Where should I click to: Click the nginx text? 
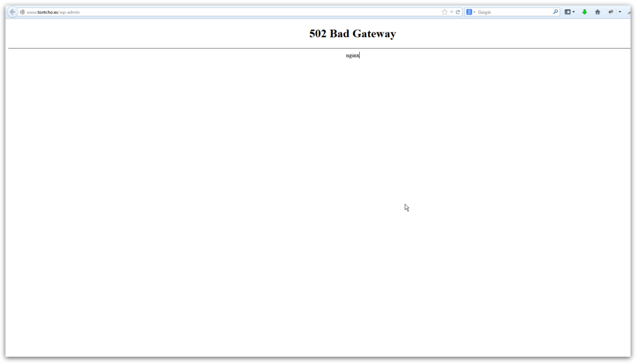(353, 55)
